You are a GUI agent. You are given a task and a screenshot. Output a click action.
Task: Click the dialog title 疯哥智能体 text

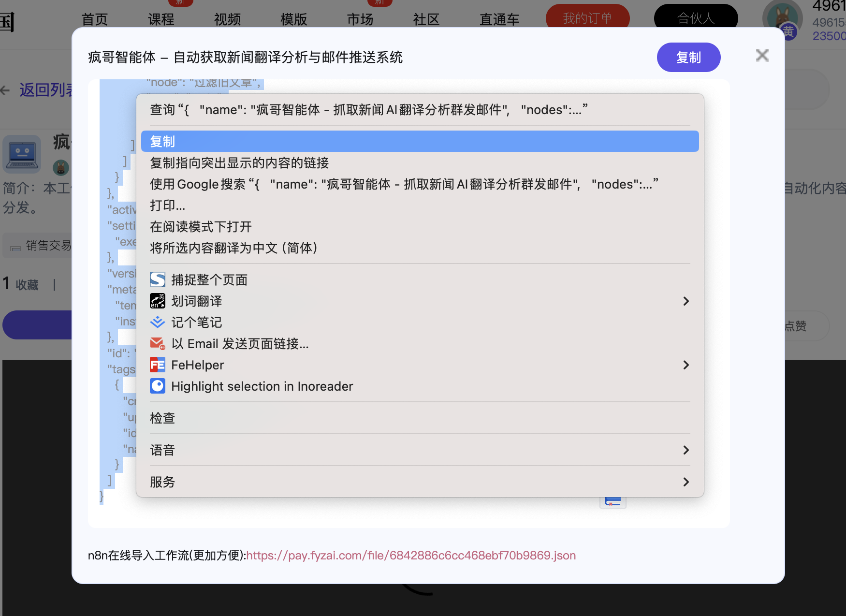[245, 57]
